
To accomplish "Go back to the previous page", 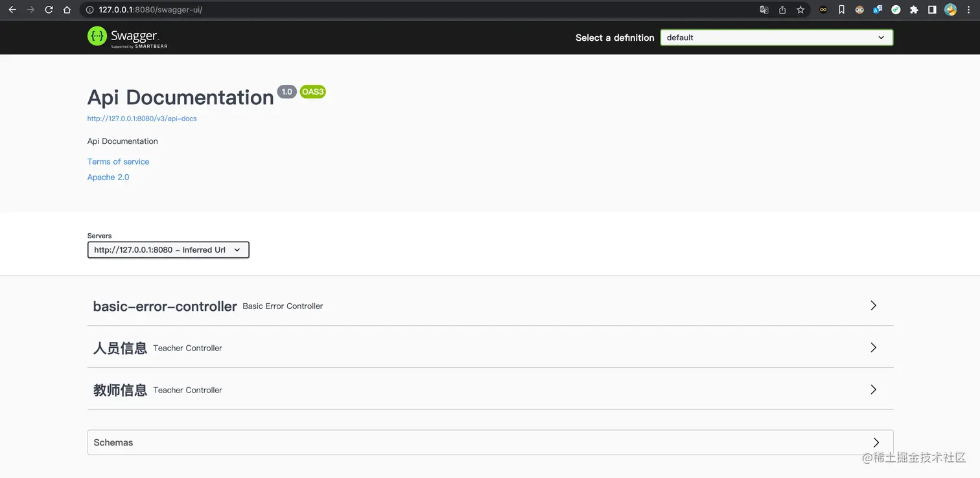I will (x=12, y=10).
